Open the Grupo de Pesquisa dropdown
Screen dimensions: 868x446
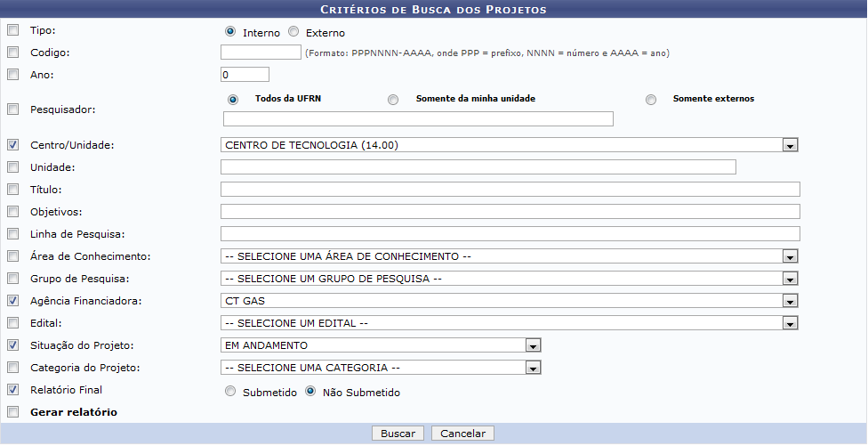pyautogui.click(x=790, y=279)
